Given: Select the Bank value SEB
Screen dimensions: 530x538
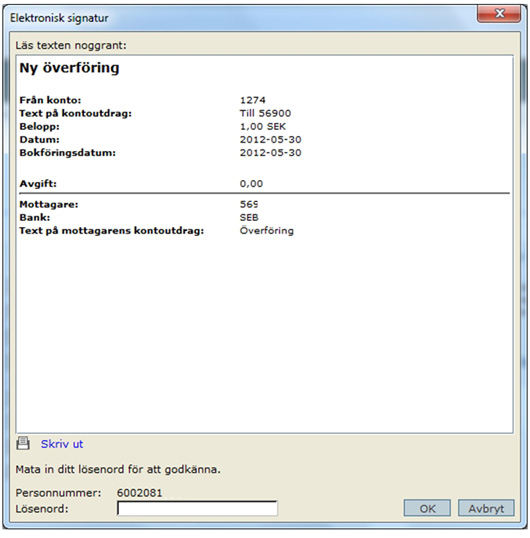Looking at the screenshot, I should coord(249,218).
